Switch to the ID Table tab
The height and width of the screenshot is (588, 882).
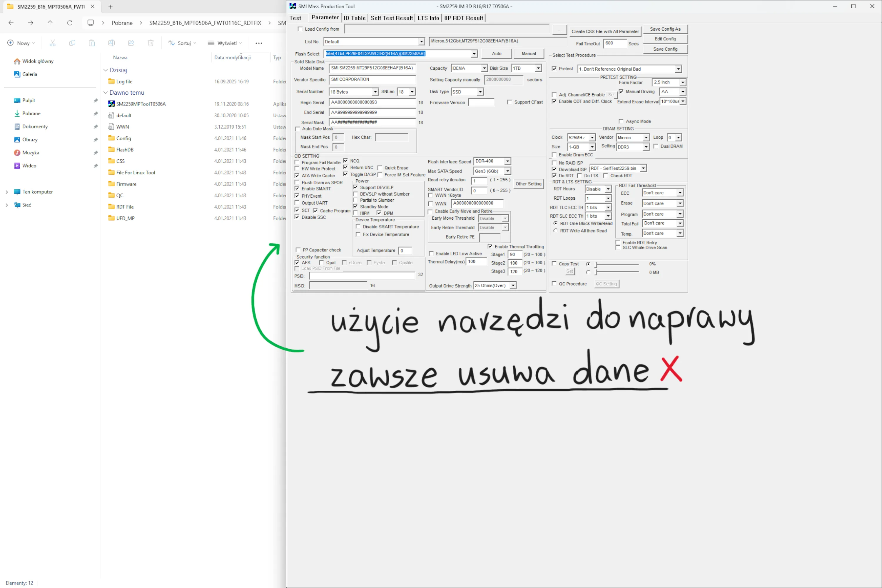tap(354, 18)
